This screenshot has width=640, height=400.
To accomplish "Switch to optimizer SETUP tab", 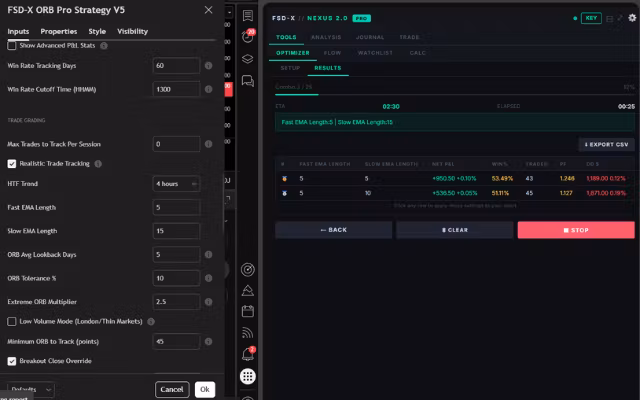I will [x=290, y=68].
